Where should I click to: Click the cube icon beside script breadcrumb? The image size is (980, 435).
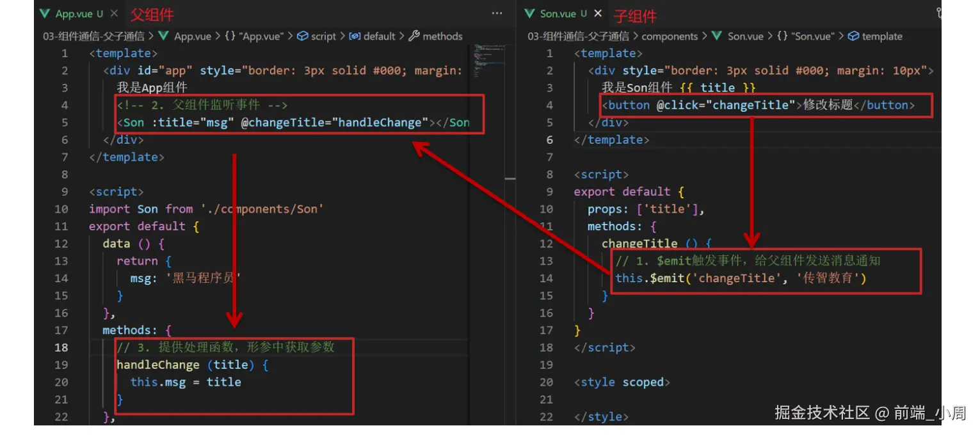pos(303,36)
